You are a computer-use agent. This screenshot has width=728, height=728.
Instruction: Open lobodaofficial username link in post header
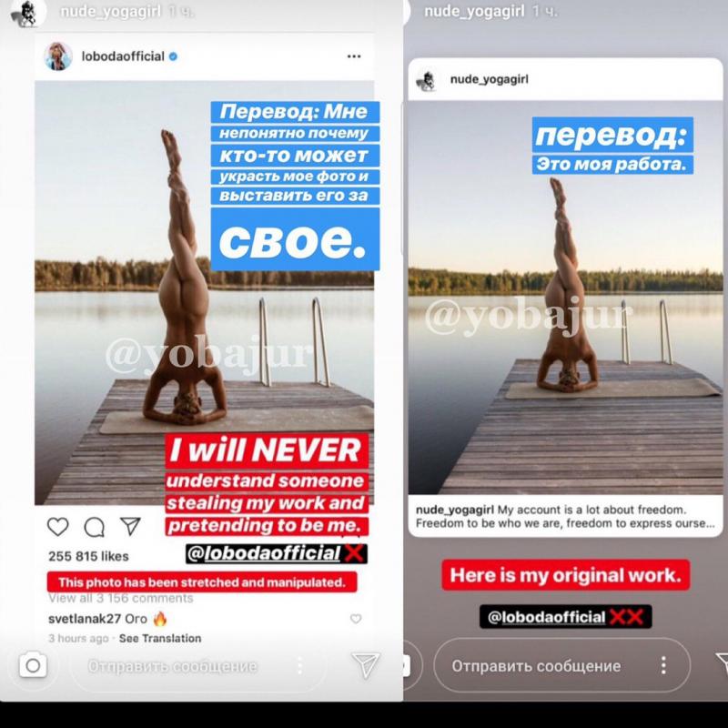point(123,56)
